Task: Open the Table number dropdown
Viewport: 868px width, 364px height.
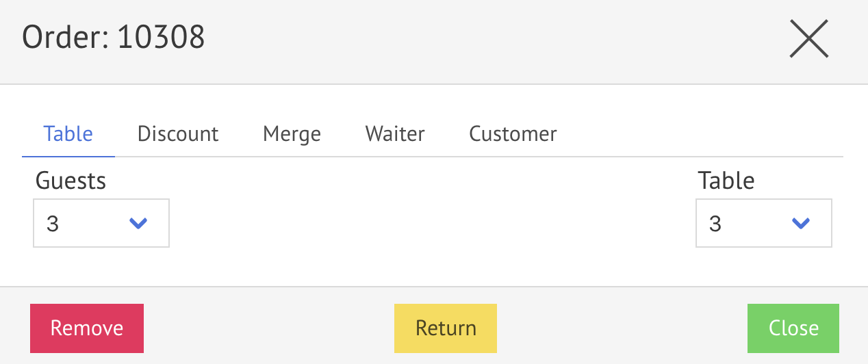Action: pyautogui.click(x=763, y=223)
